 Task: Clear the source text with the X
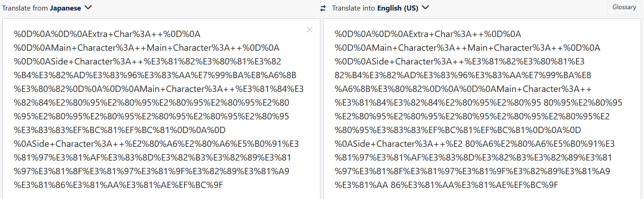pos(309,30)
